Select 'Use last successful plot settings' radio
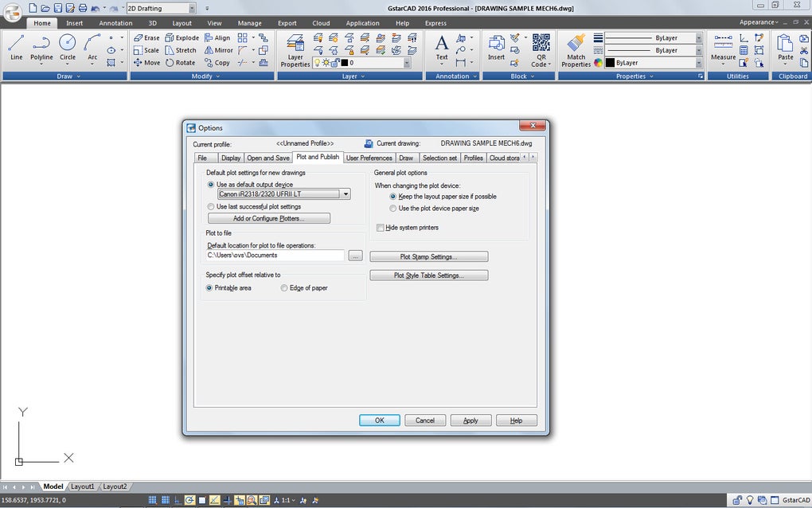This screenshot has height=508, width=812. (x=211, y=206)
